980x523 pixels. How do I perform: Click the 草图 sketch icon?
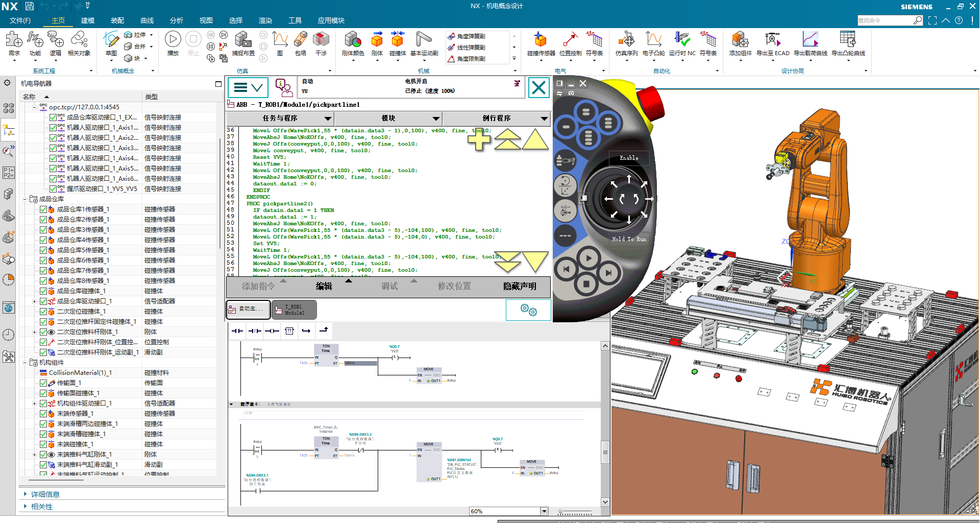point(111,40)
